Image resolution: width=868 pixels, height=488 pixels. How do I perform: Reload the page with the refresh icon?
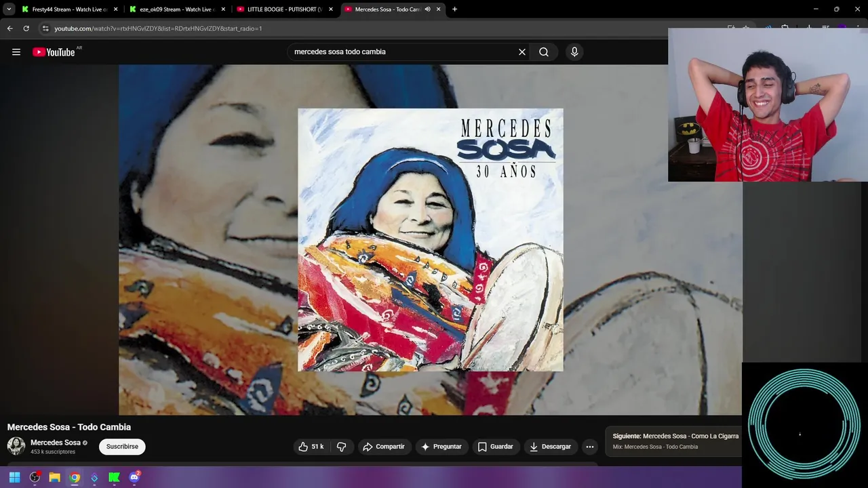click(x=26, y=28)
